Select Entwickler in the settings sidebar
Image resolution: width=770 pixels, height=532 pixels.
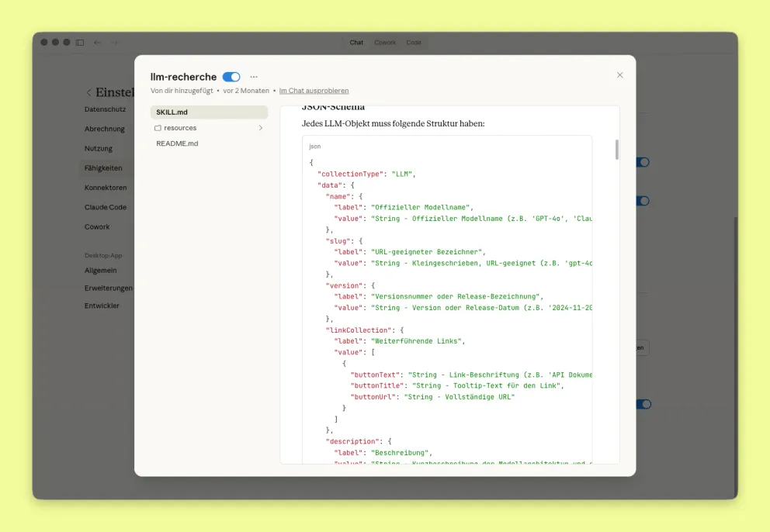pos(102,306)
